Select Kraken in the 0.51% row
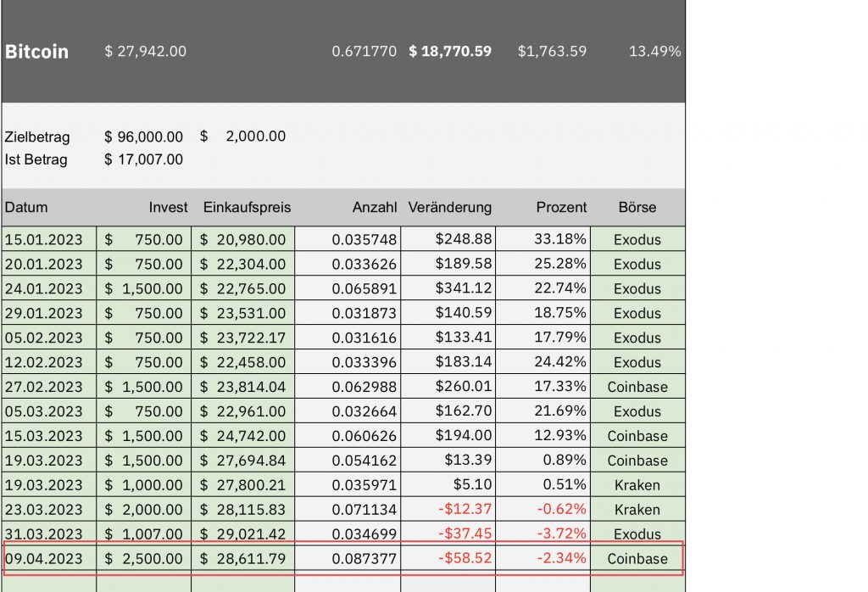Screen dimensions: 868x592 point(637,484)
